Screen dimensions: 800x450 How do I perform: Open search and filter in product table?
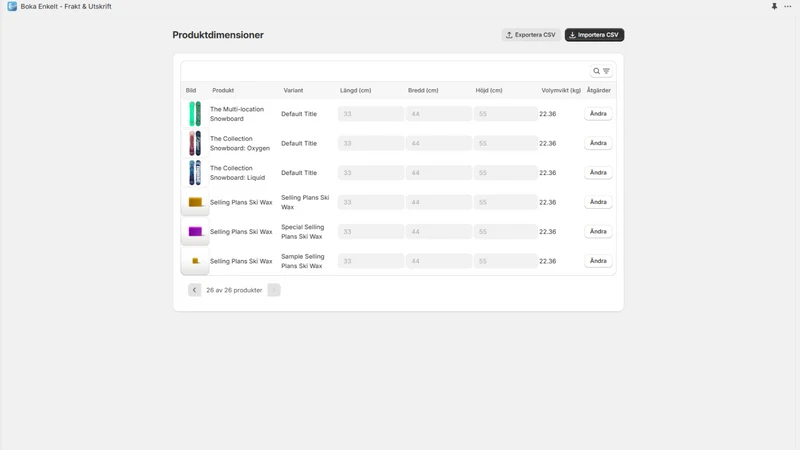(x=601, y=71)
